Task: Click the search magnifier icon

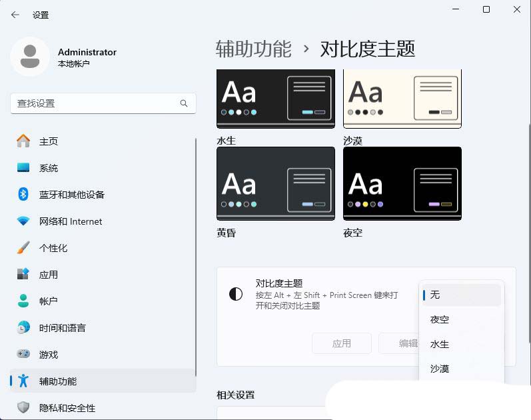Action: [x=184, y=103]
